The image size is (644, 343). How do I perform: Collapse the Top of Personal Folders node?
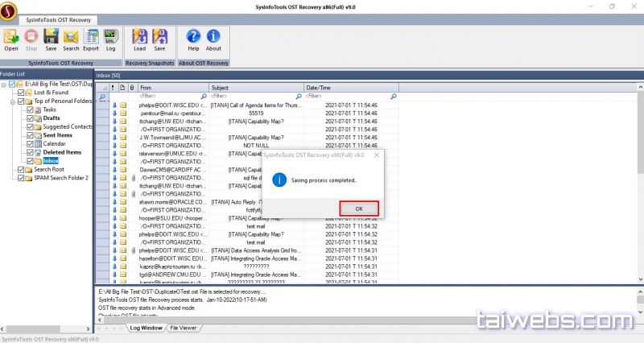11,101
